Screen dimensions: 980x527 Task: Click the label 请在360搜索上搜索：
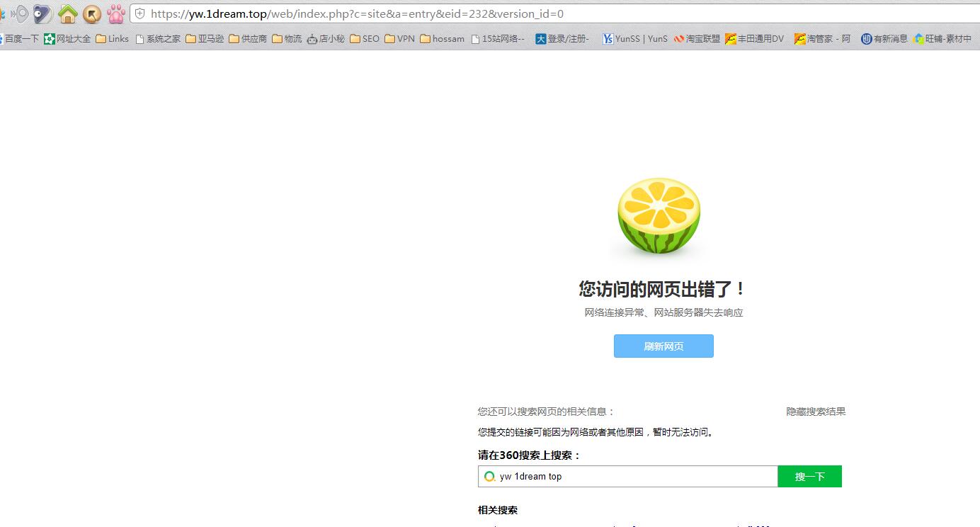pos(530,455)
